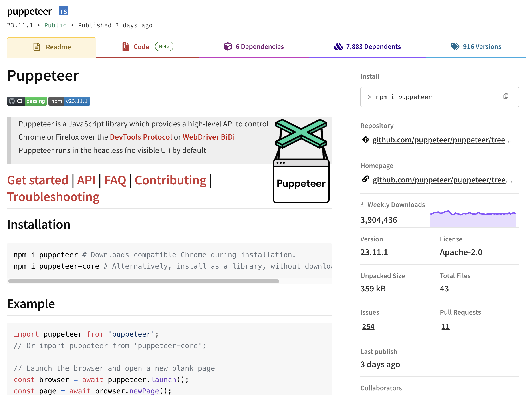The image size is (532, 395).
Task: Click the installation code block horizontal scrollbar
Action: click(x=144, y=281)
